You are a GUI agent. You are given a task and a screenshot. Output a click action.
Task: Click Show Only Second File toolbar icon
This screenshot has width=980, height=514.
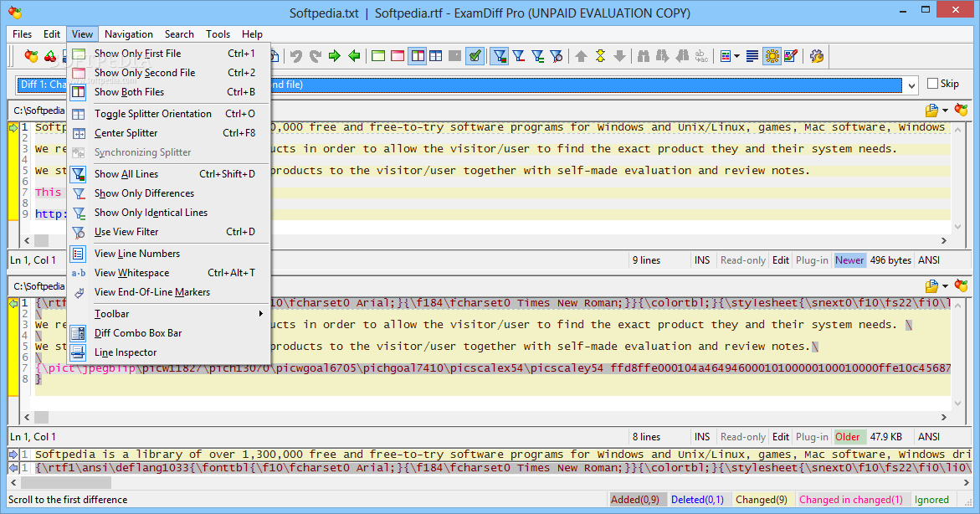pos(398,56)
